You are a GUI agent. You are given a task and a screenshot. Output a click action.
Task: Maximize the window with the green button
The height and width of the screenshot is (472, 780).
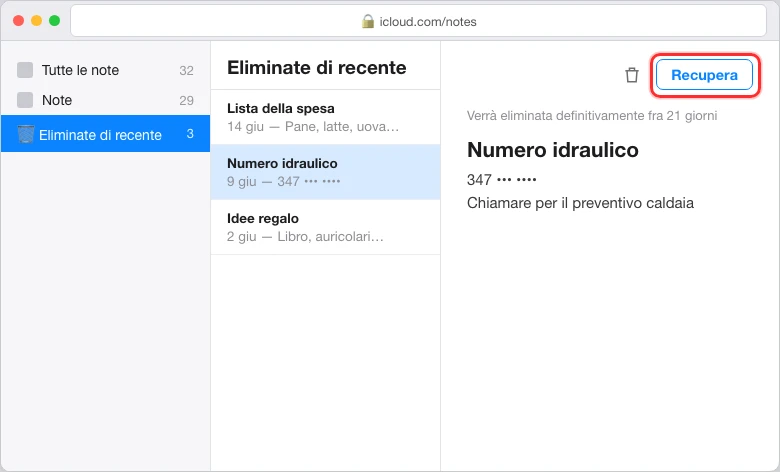coord(55,20)
